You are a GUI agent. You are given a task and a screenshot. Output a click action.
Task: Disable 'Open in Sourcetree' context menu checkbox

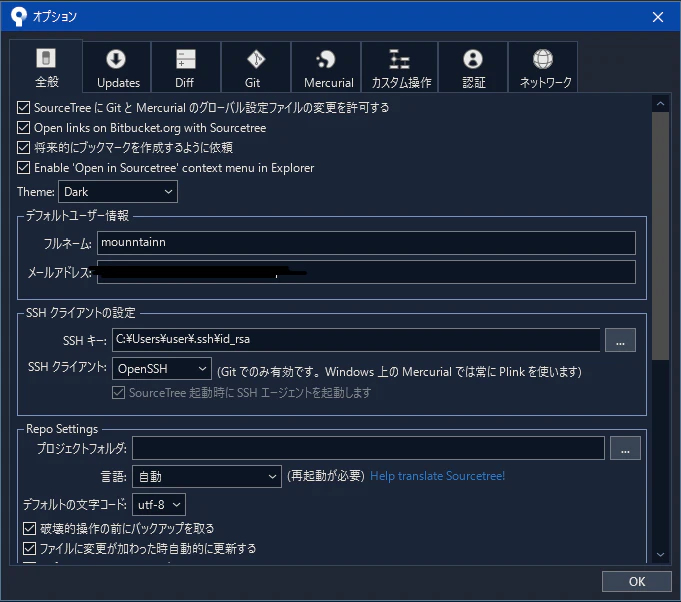tap(23, 168)
